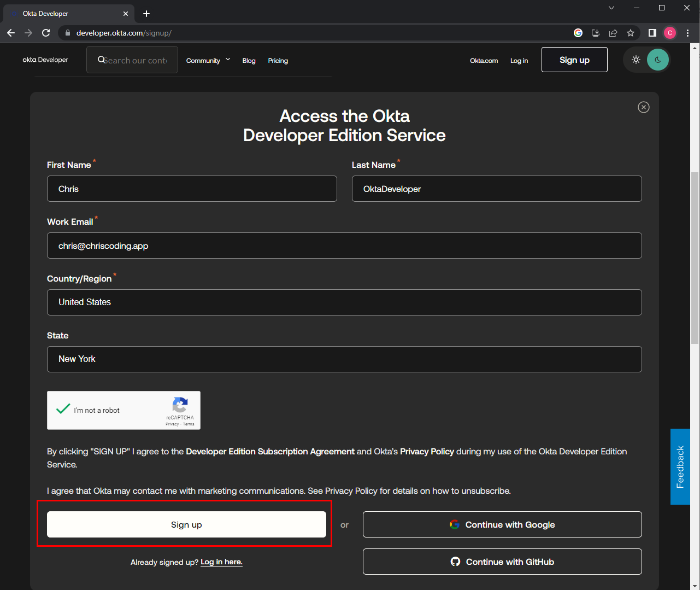Open a new browser tab

146,14
